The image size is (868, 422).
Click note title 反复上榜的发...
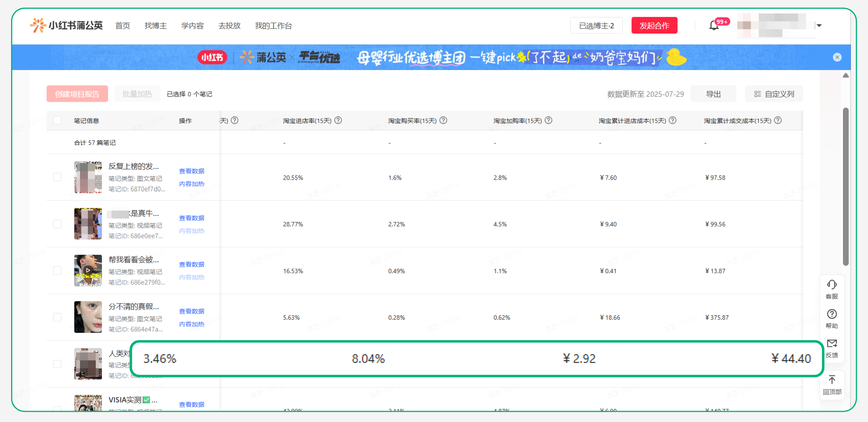pyautogui.click(x=133, y=166)
